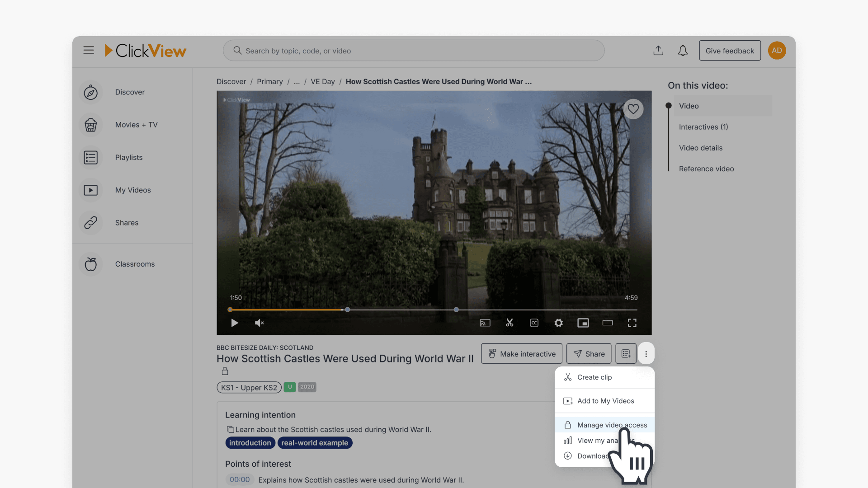Open notifications via the bell icon
The width and height of the screenshot is (868, 488).
pos(683,50)
